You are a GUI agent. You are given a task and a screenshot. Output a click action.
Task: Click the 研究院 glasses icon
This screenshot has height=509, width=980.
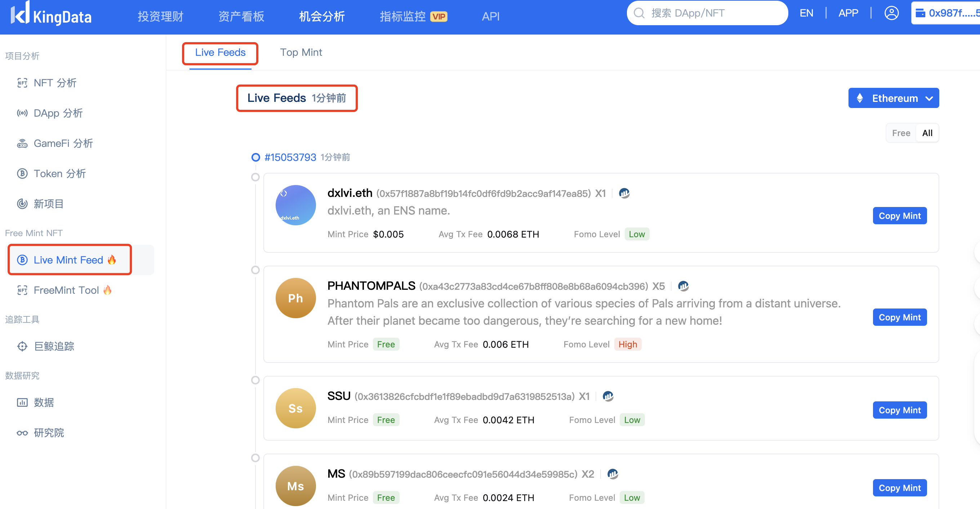pyautogui.click(x=22, y=433)
